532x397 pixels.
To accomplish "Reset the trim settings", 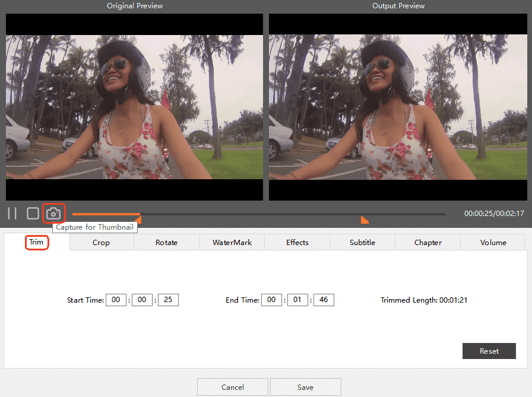I will [x=489, y=351].
